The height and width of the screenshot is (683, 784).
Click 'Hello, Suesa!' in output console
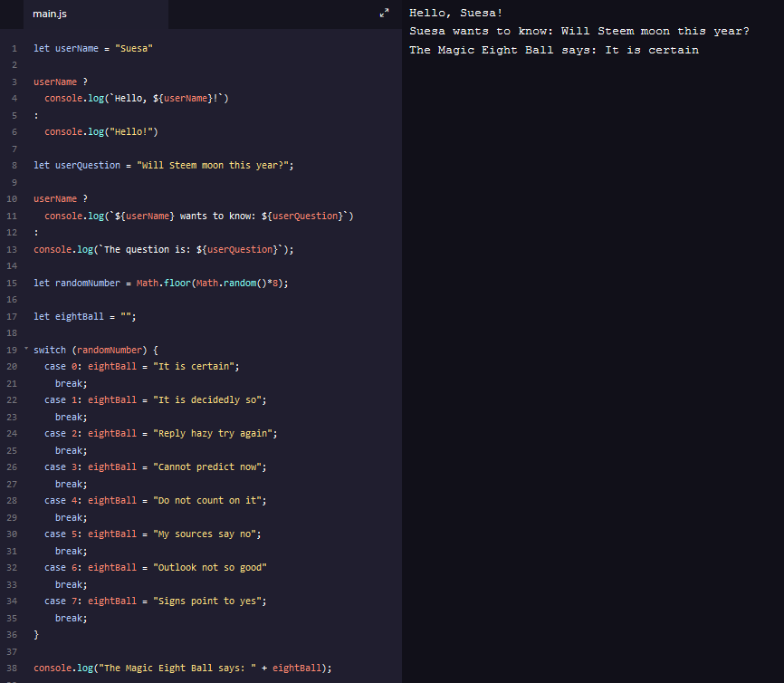click(455, 13)
